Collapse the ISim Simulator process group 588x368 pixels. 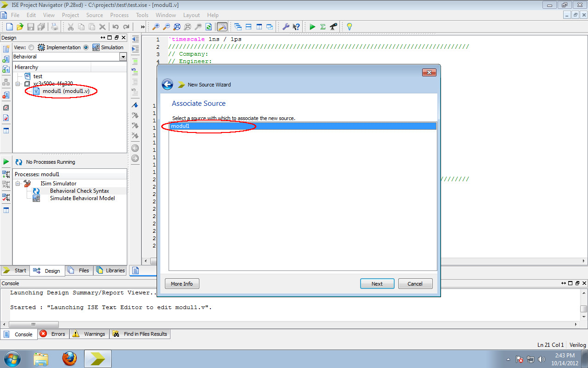[17, 183]
